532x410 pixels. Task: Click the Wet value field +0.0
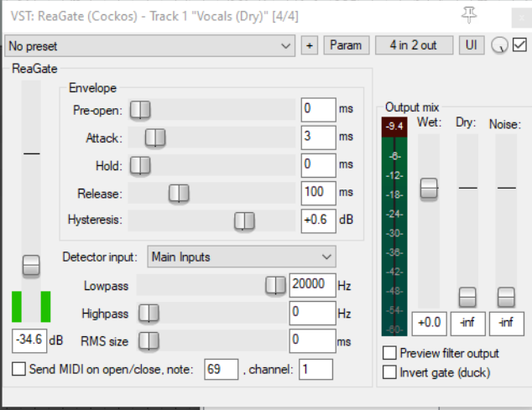429,324
